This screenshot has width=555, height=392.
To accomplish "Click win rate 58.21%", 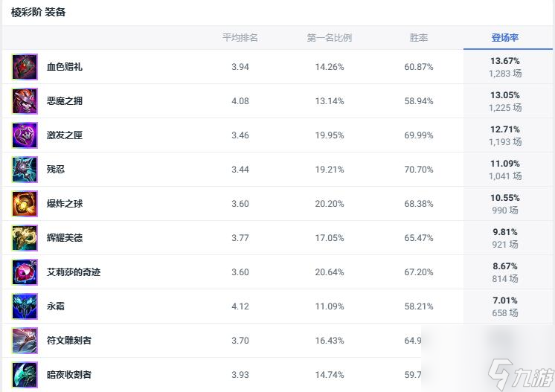I will (x=419, y=306).
